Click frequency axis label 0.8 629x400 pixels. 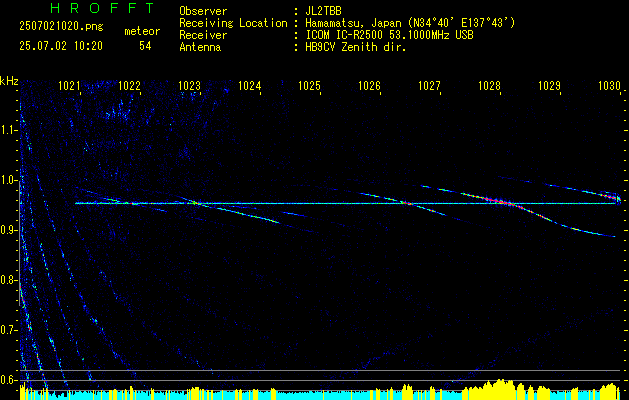coord(9,280)
